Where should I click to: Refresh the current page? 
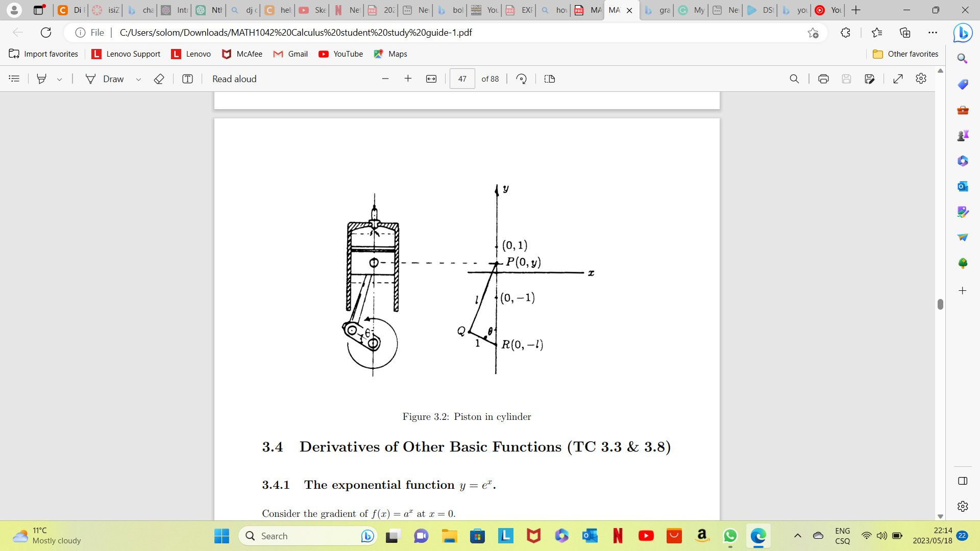click(46, 32)
